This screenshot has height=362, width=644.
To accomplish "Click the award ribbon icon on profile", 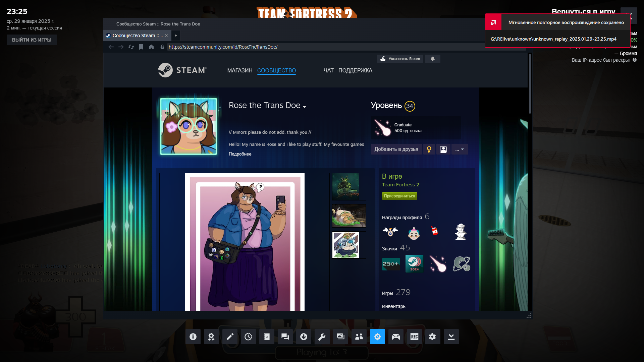I will click(429, 149).
